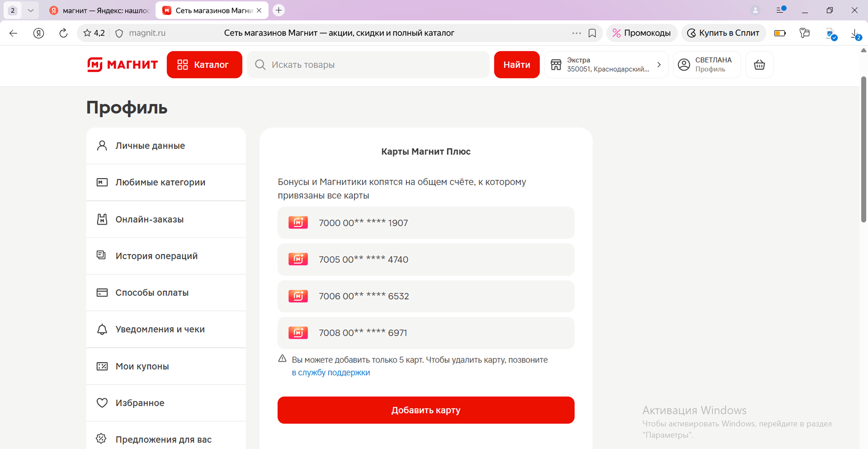Open the shopping basket icon
Screen dimensions: 868x449
(x=759, y=65)
